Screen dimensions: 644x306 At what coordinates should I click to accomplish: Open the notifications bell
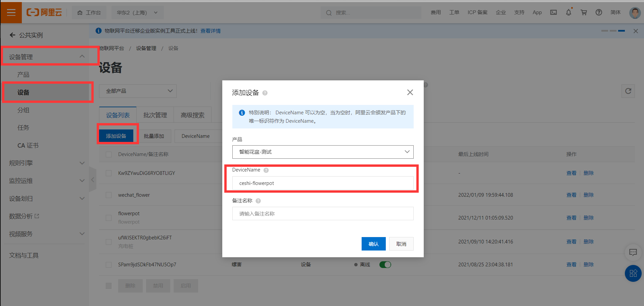coord(568,12)
